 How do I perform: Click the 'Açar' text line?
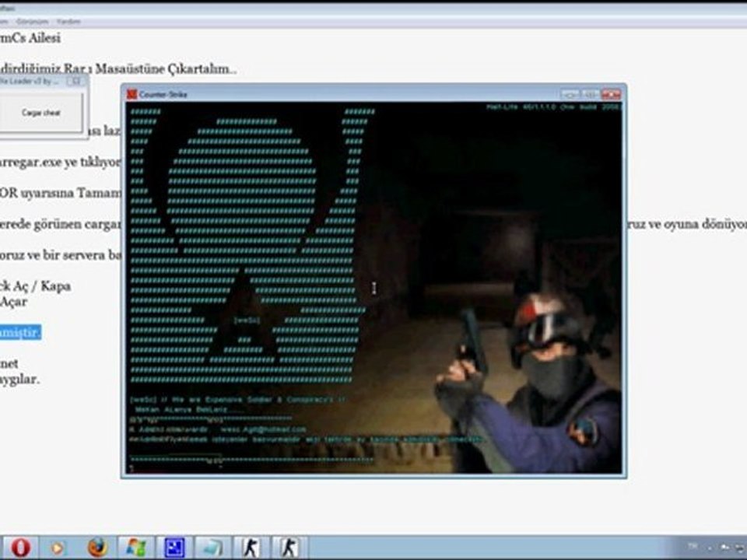13,302
